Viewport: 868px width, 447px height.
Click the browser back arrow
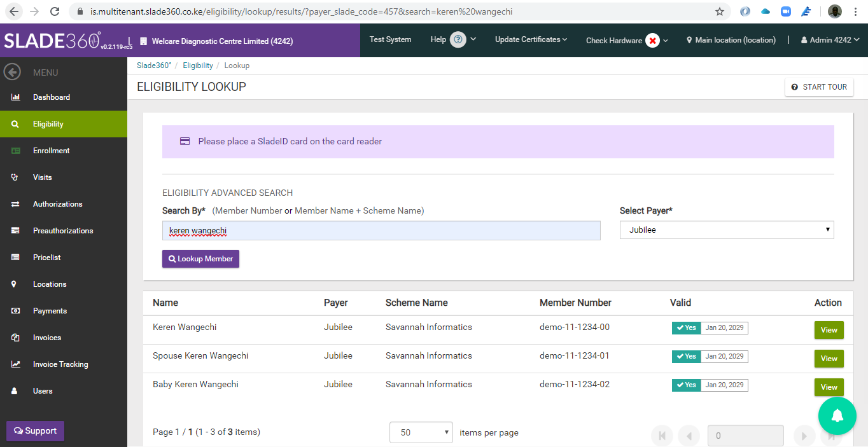(14, 11)
